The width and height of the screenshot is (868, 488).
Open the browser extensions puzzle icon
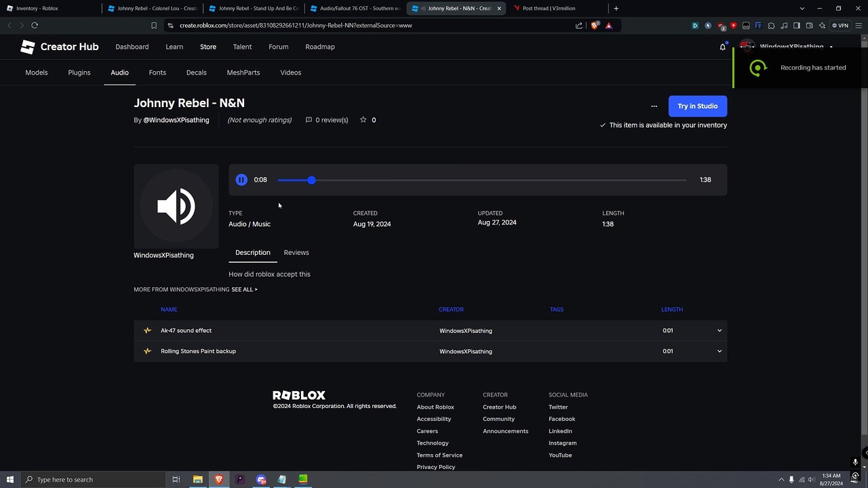(771, 26)
